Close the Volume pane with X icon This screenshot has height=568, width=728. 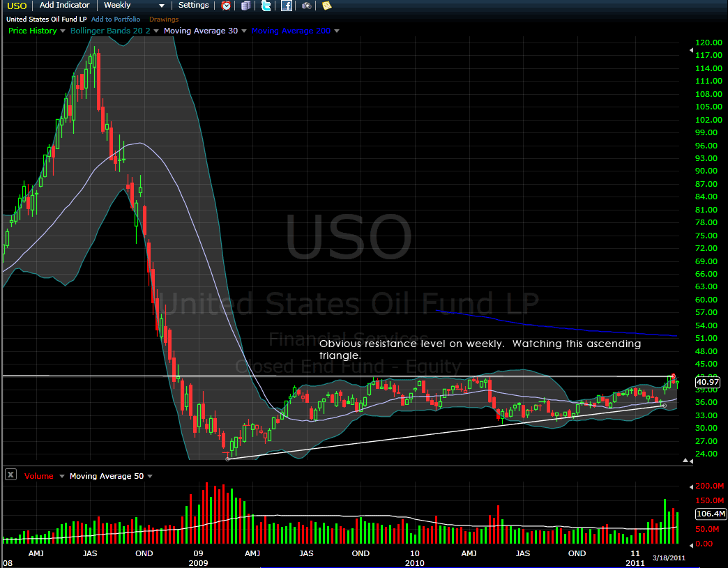[10, 475]
